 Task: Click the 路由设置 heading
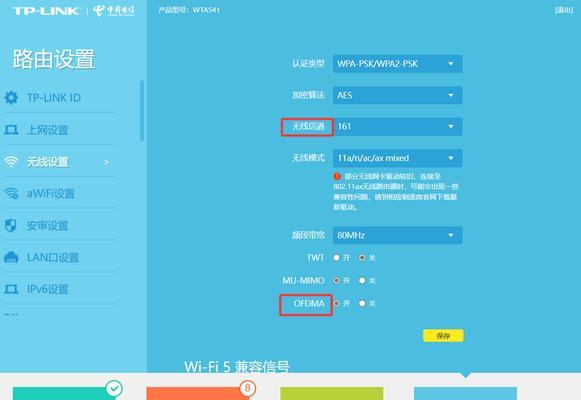point(54,59)
